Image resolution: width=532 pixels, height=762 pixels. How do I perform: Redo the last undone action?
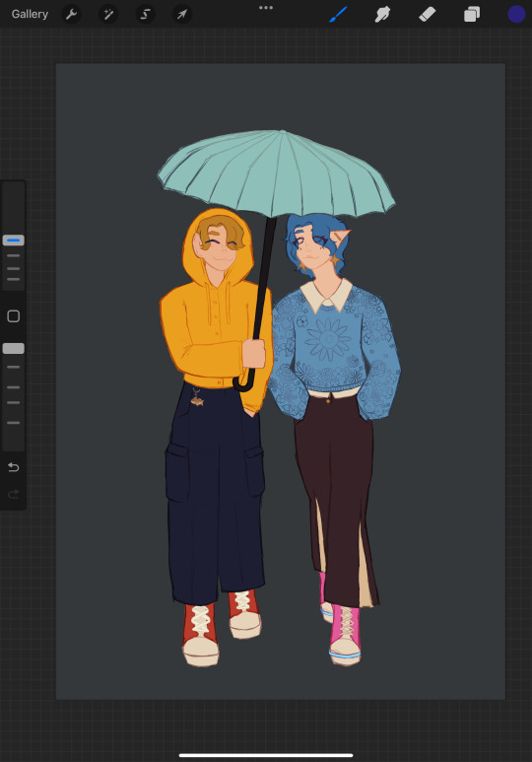(x=13, y=494)
